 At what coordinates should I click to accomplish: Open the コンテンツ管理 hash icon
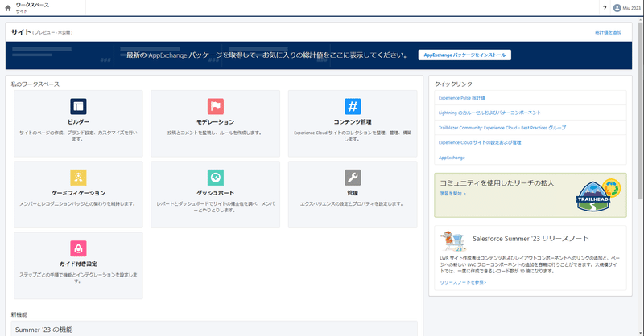click(x=353, y=106)
